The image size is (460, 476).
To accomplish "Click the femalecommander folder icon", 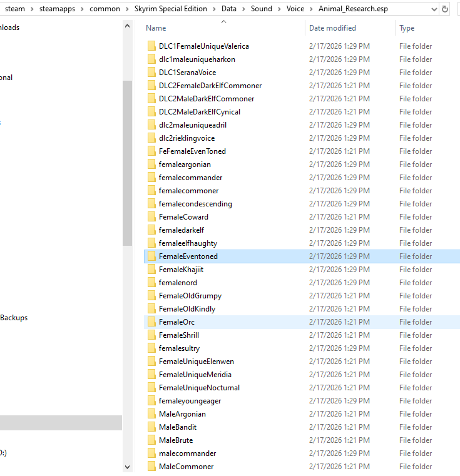I will coord(151,177).
